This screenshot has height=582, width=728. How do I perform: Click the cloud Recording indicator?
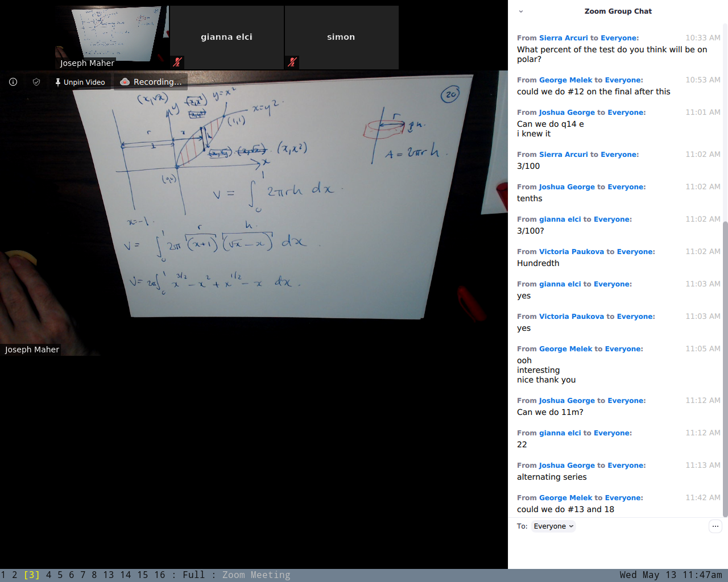click(x=151, y=82)
